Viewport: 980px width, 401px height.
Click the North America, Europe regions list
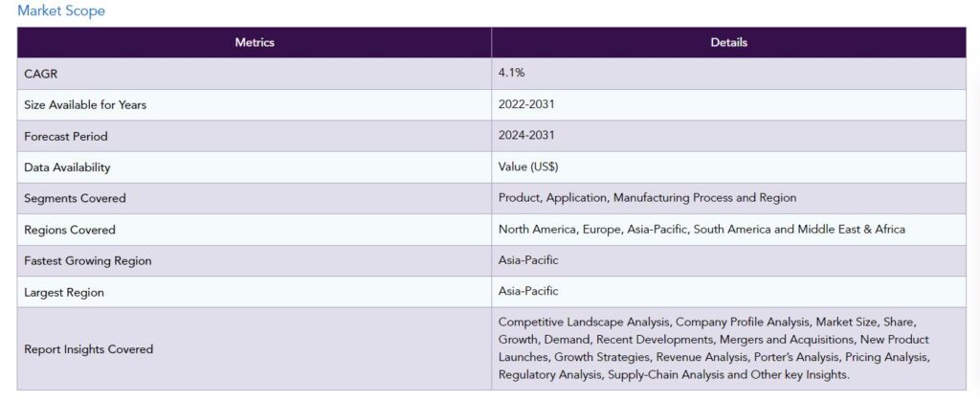pyautogui.click(x=702, y=230)
